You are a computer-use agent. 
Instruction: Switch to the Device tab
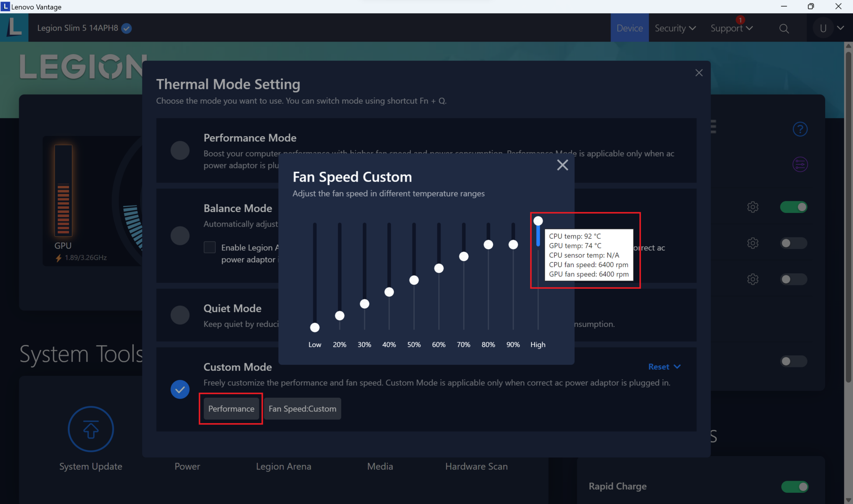click(x=629, y=28)
